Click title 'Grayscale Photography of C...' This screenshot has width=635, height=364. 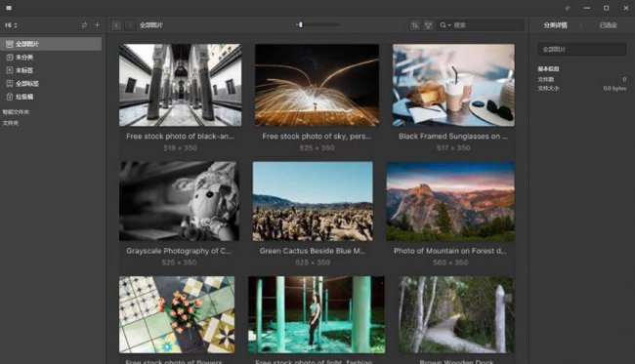[x=179, y=251]
